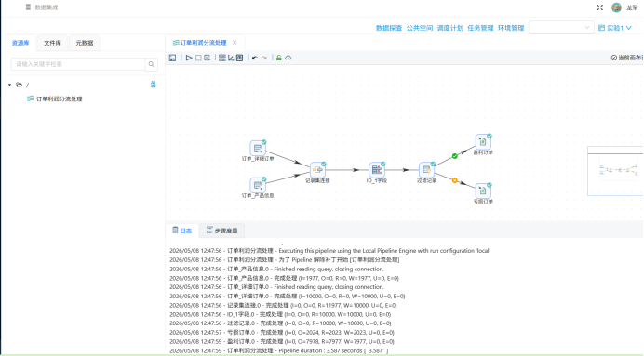The height and width of the screenshot is (356, 644).
Task: Open the 调度计划 link
Action: point(449,28)
